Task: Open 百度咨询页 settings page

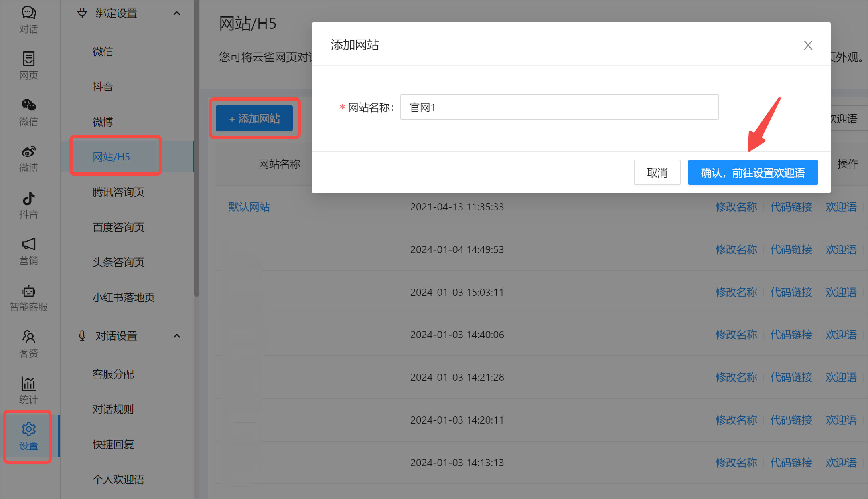Action: tap(118, 227)
